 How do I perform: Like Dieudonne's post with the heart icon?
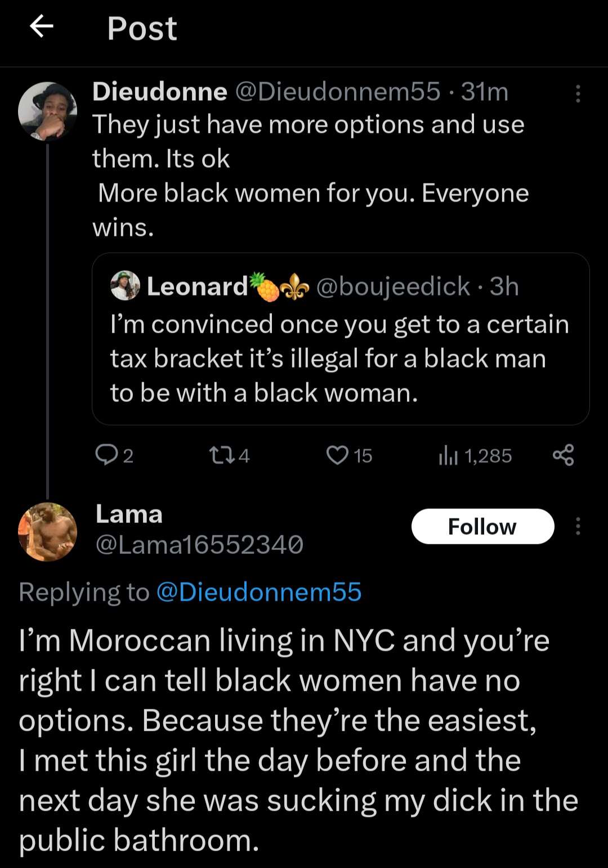point(337,455)
